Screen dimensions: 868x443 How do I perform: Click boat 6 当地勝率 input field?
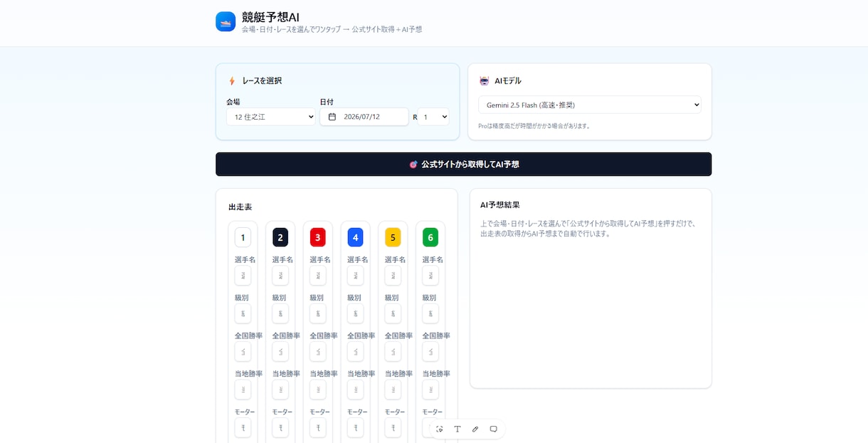tap(430, 390)
